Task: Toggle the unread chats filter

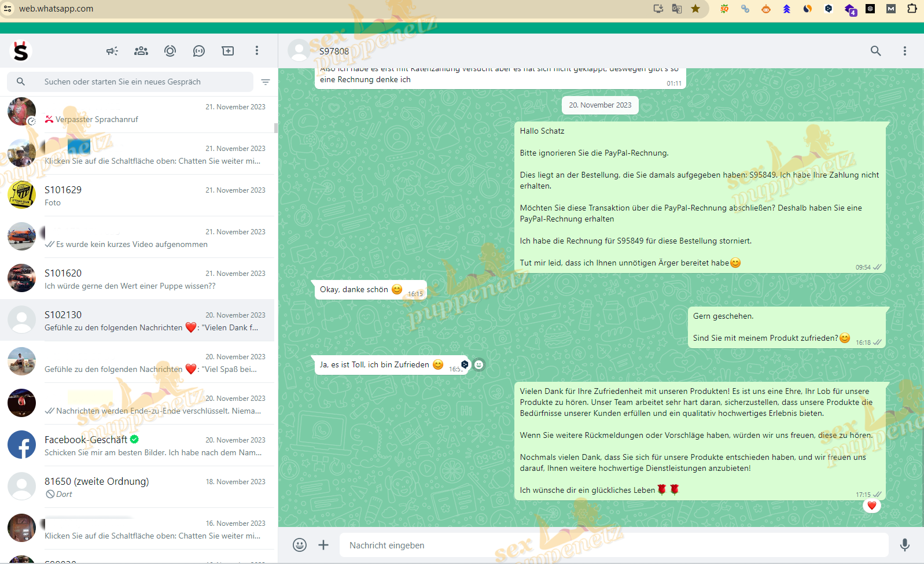Action: click(266, 82)
